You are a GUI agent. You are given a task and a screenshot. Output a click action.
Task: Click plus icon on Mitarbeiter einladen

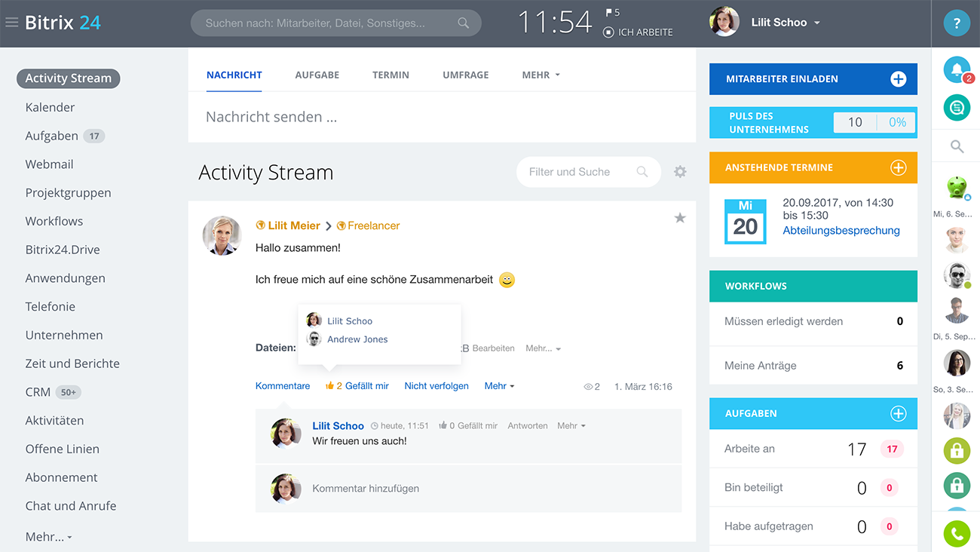[898, 79]
